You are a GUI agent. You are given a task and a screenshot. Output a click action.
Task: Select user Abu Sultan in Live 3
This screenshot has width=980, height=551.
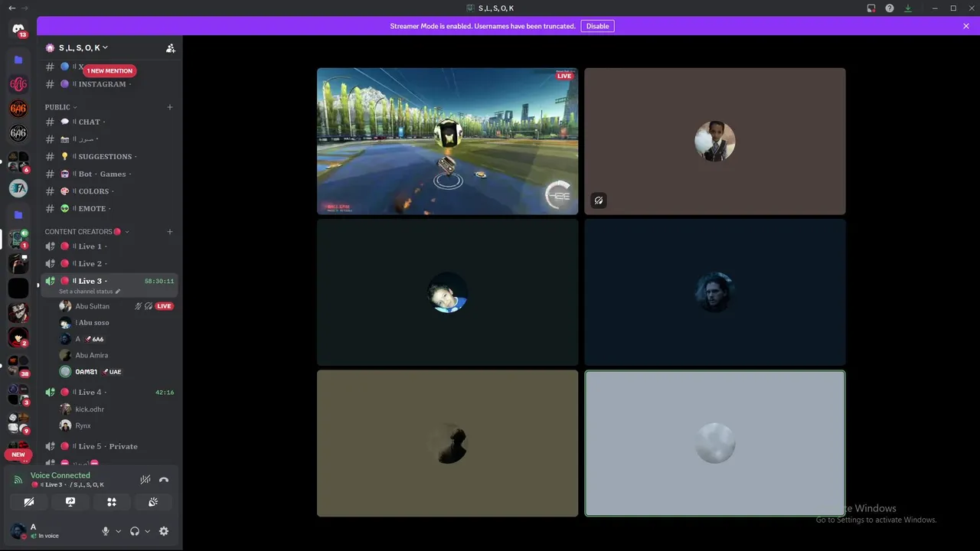[117, 306]
